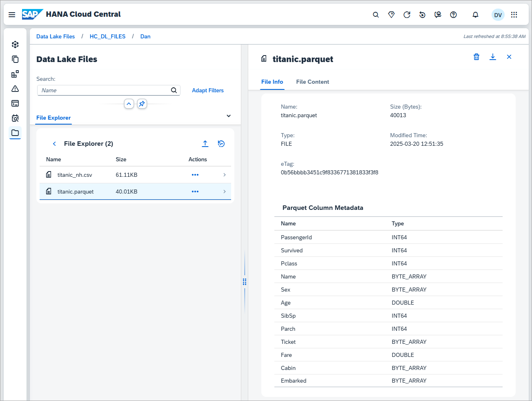This screenshot has width=532, height=401.
Task: Click the Actions column header
Action: [x=198, y=159]
